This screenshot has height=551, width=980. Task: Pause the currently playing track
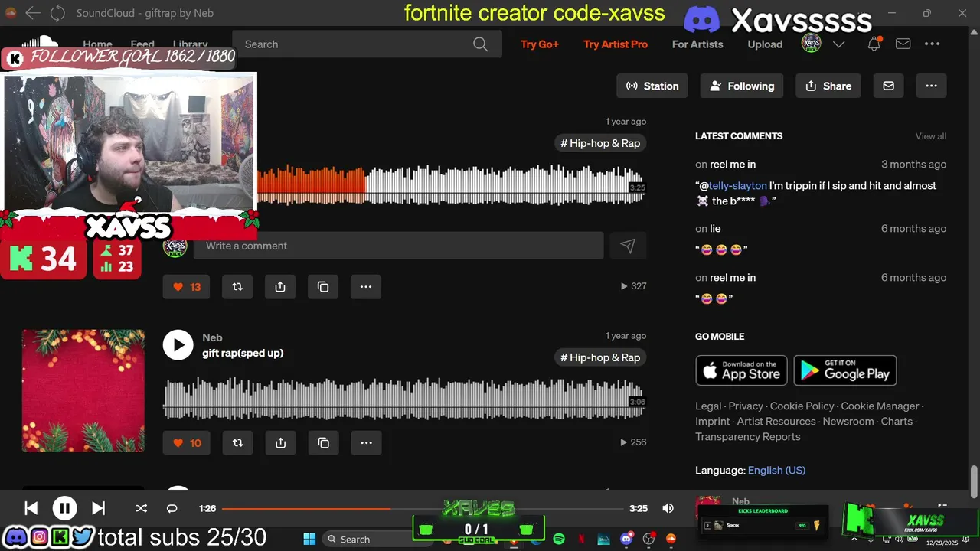tap(64, 508)
